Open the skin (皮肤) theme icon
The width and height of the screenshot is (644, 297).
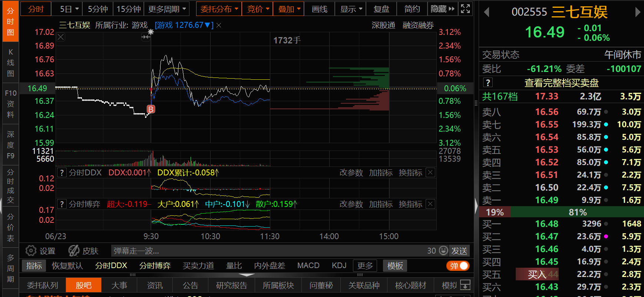[74, 251]
